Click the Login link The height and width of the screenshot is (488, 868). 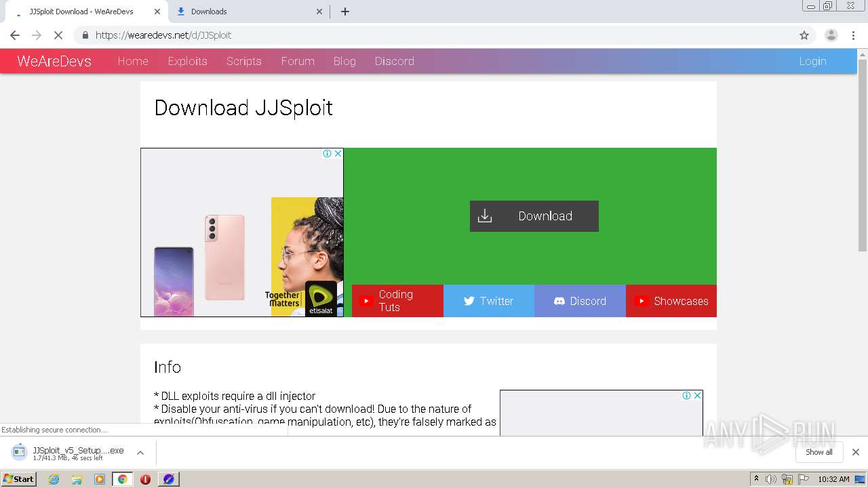tap(812, 61)
